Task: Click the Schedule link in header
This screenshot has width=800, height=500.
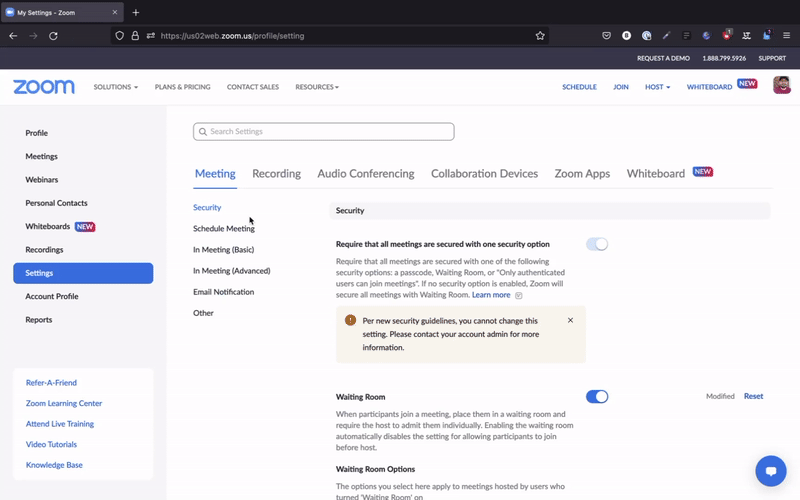Action: pyautogui.click(x=579, y=87)
